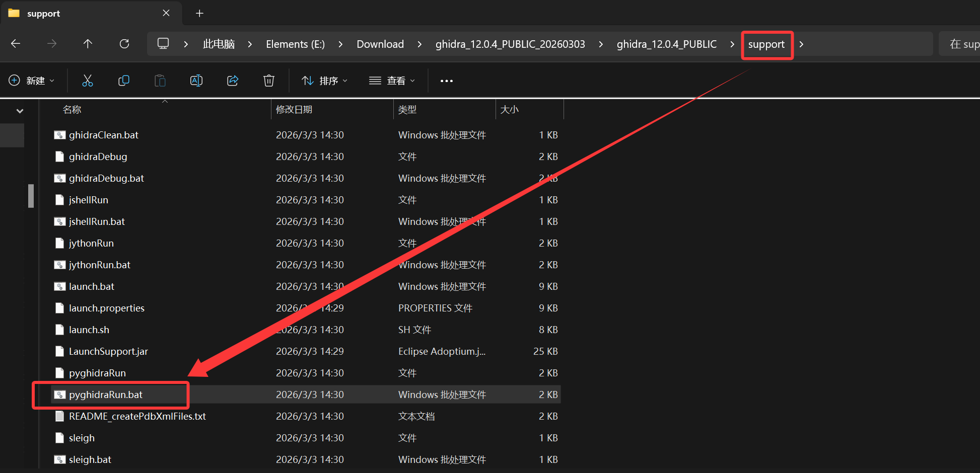The image size is (980, 473).
Task: Click Eclipse Adoptium type cell
Action: 442,351
